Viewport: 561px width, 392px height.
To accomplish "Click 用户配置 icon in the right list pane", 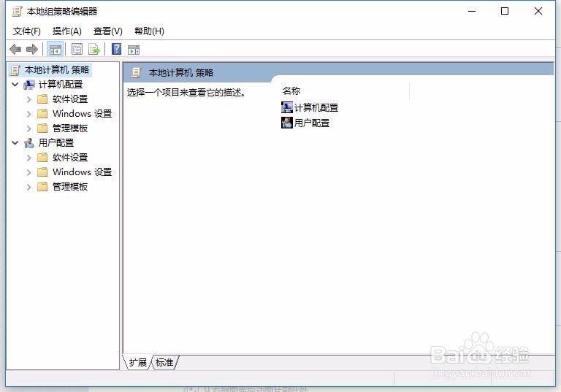I will (286, 123).
